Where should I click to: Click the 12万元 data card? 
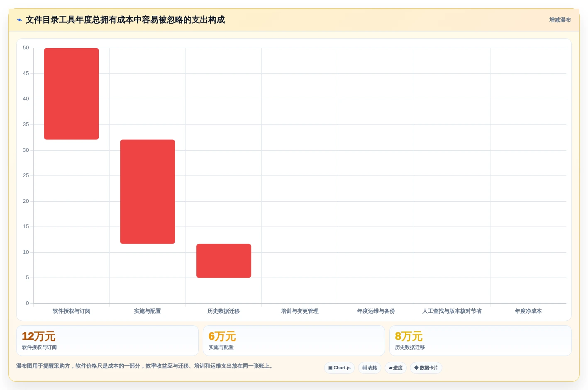click(x=107, y=341)
